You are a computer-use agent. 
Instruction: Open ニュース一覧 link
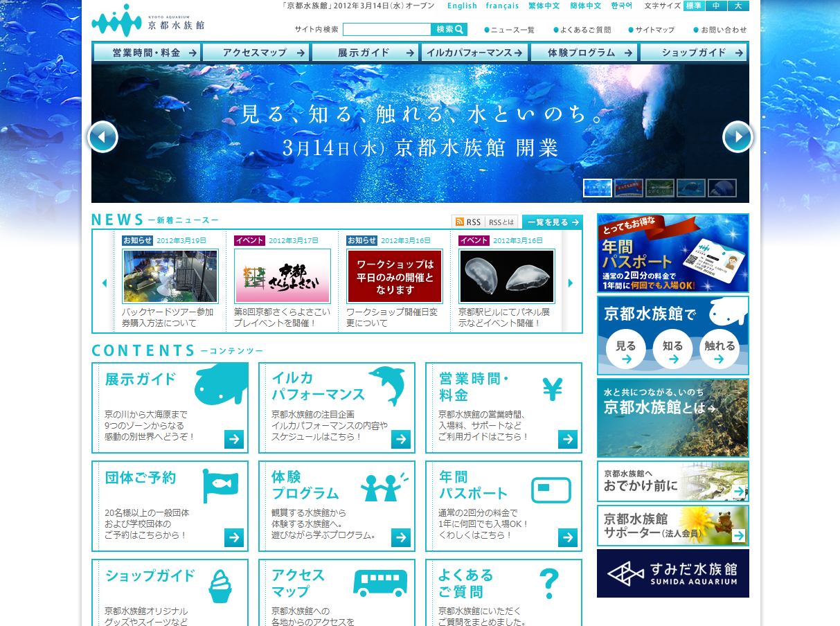point(510,30)
